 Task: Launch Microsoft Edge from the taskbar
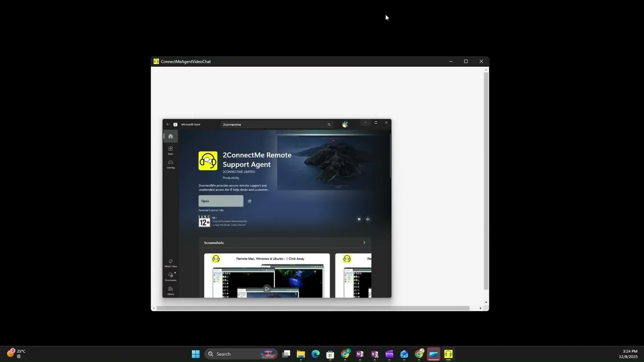pos(315,354)
